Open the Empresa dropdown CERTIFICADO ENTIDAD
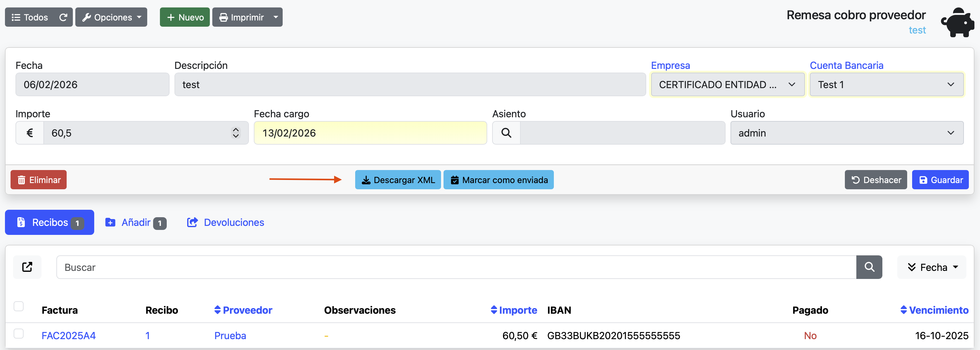 coord(727,84)
